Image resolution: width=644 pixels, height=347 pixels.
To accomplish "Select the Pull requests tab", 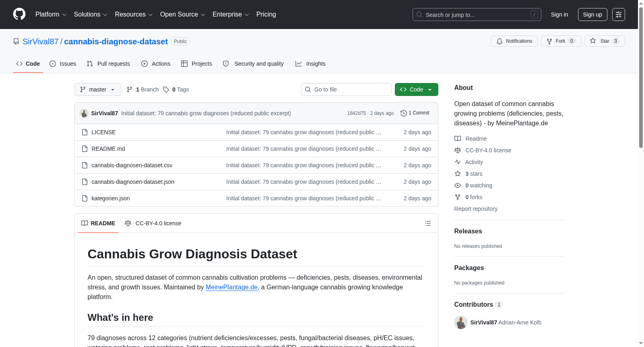I will 108,64.
